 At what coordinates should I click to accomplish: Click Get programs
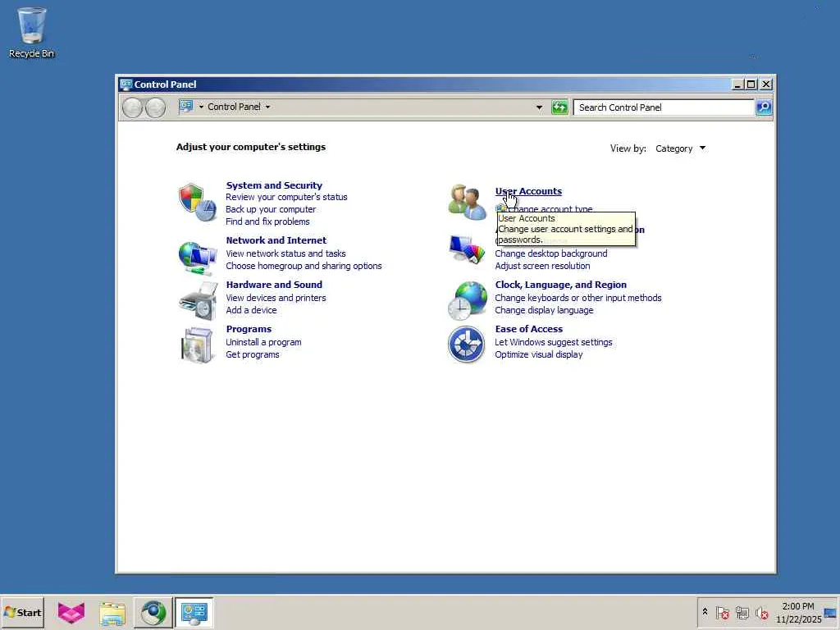point(253,354)
